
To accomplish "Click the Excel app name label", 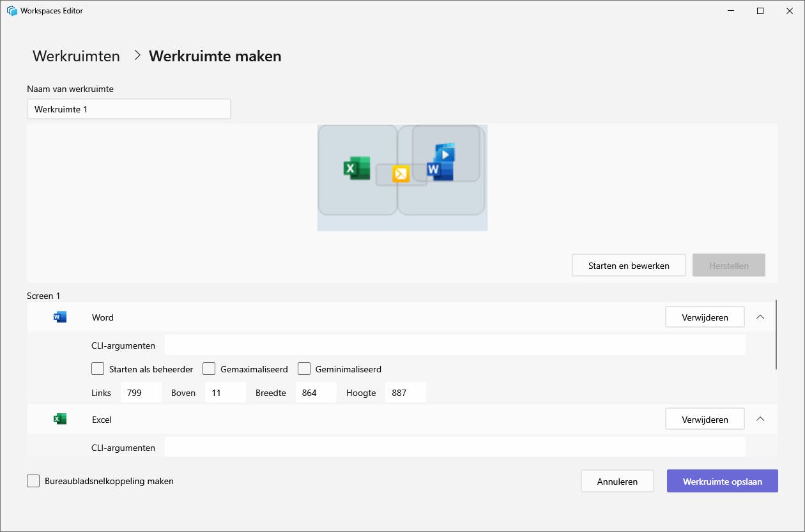I will tap(102, 420).
